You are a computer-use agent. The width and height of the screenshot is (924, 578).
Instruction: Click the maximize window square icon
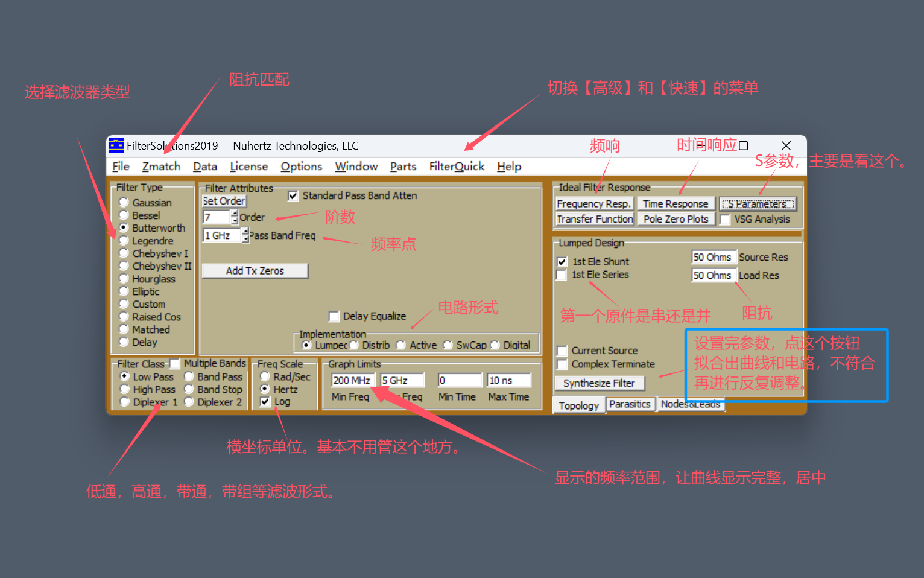743,146
